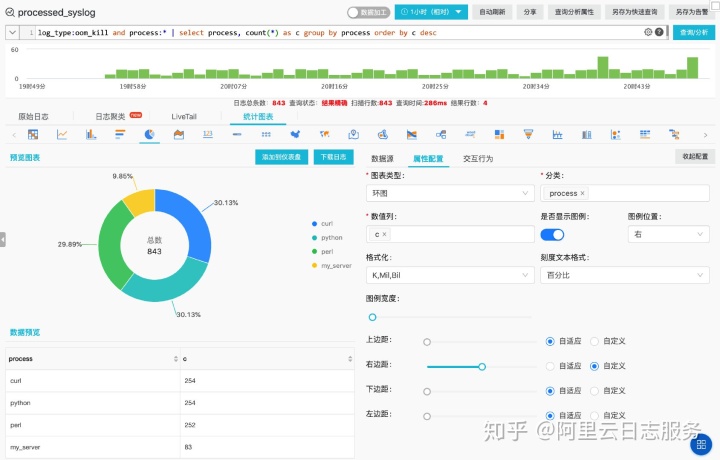Open the 格式化 K,Mil,Bil dropdown
This screenshot has width=720, height=460.
[x=450, y=275]
